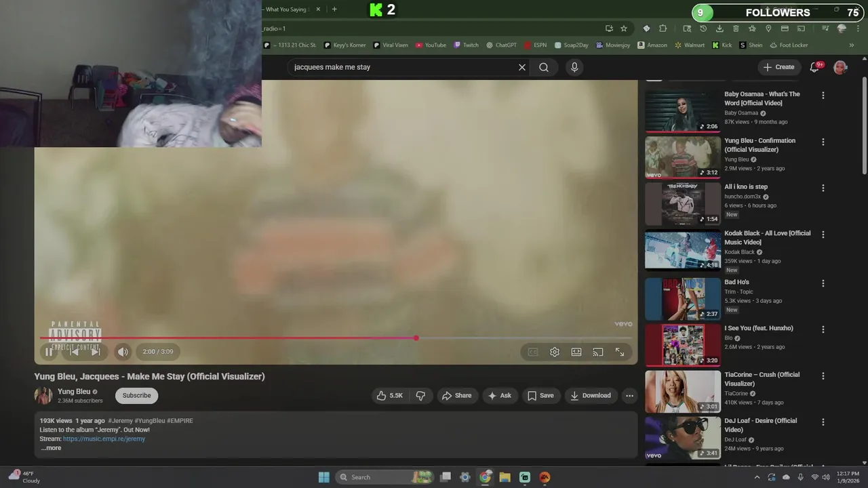Screen dimensions: 868x488
Task: Expand the description with ...more
Action: (51, 448)
